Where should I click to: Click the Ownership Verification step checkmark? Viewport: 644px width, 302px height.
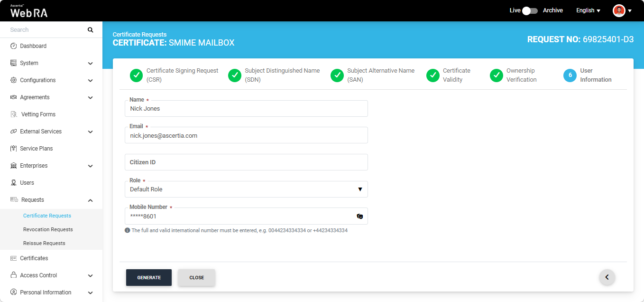click(x=497, y=75)
